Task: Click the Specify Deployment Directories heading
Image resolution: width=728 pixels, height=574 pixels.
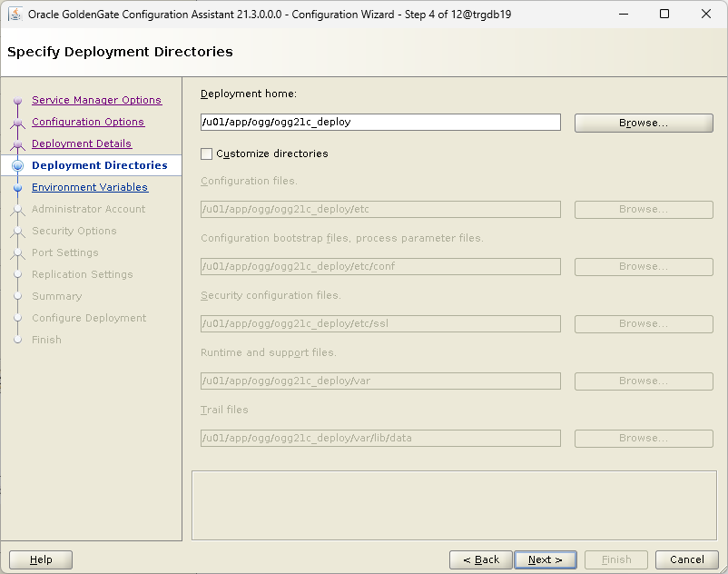Action: click(x=120, y=52)
